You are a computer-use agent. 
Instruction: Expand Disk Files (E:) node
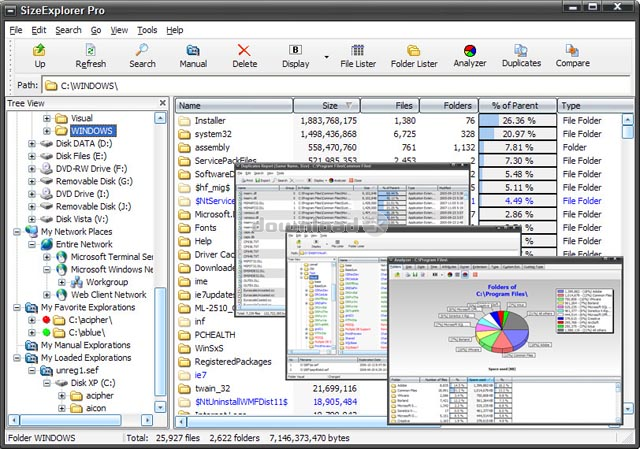coord(32,156)
